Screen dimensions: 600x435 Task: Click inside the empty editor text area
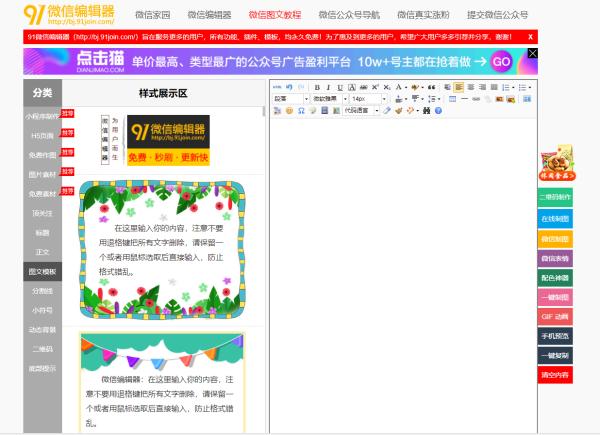[x=403, y=275]
